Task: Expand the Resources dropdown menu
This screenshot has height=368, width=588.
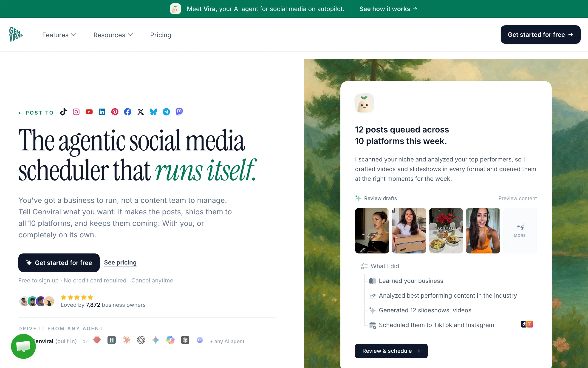Action: pyautogui.click(x=113, y=35)
